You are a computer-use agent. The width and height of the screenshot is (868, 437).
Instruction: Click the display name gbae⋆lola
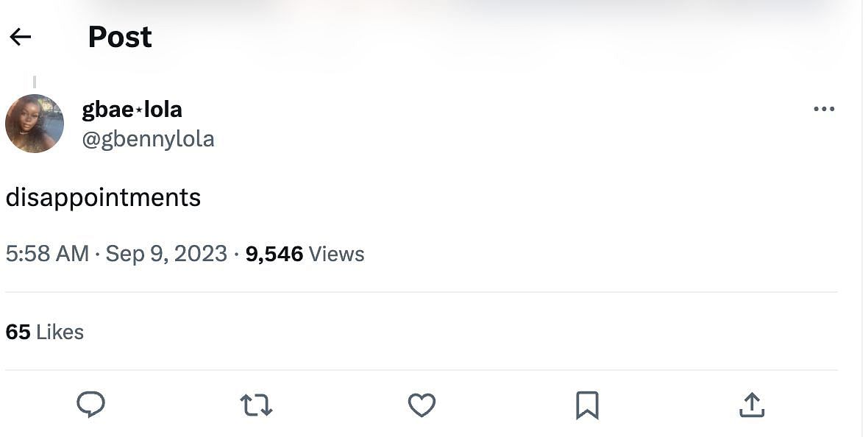pyautogui.click(x=132, y=110)
